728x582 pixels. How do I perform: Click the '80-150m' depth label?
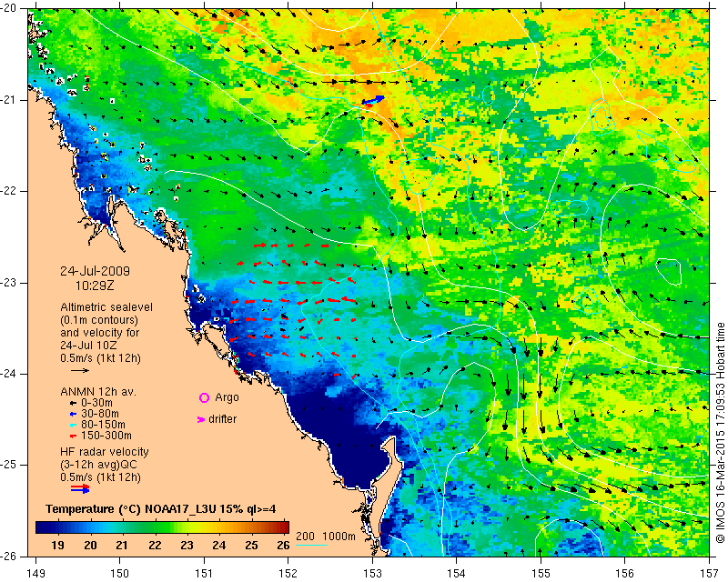pyautogui.click(x=103, y=425)
